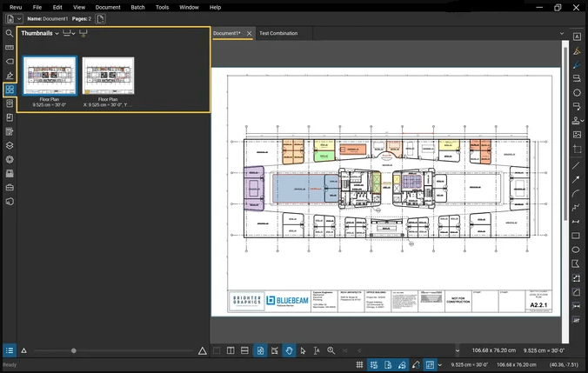The height and width of the screenshot is (373, 588).
Task: Toggle show grid in status bar
Action: [x=359, y=364]
